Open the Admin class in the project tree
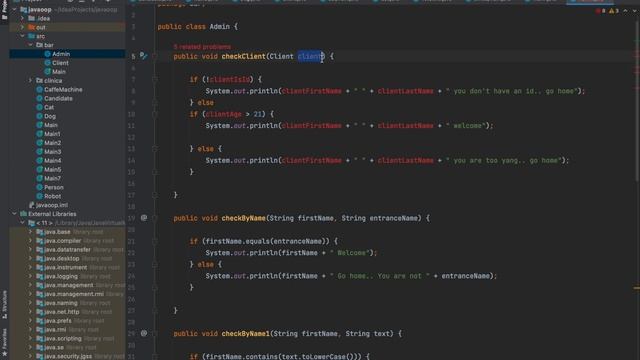Image resolution: width=640 pixels, height=360 pixels. coord(61,54)
